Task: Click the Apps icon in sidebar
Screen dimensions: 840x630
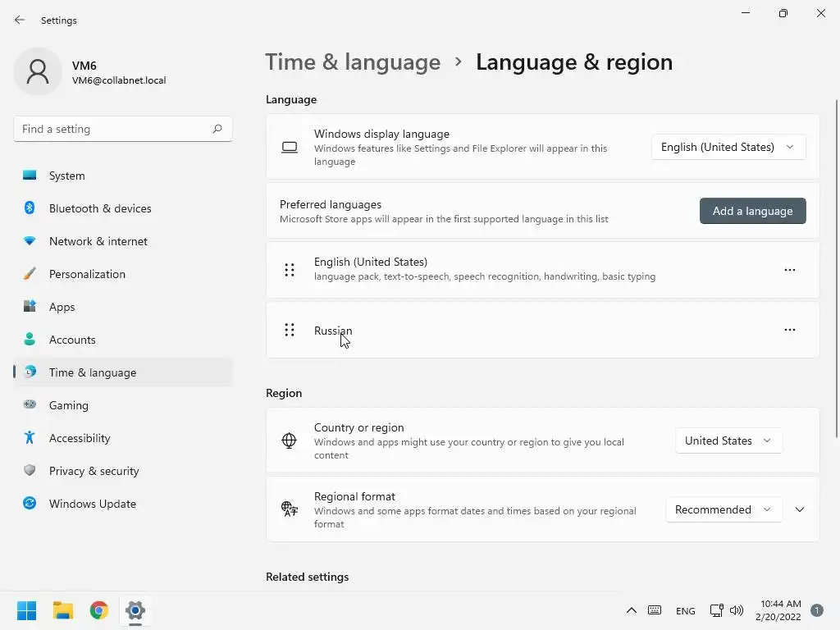Action: 30,307
